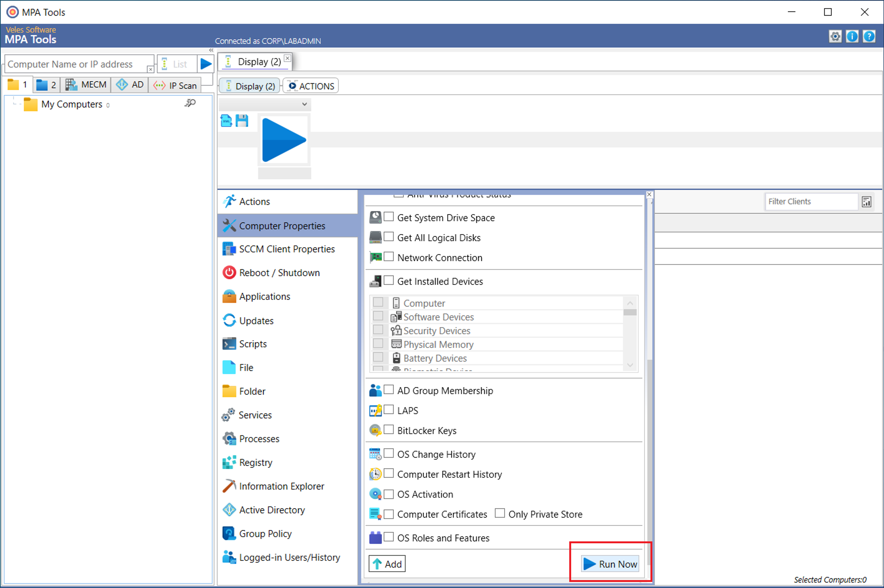Open the settings gear icon
Viewport: 884px width, 588px height.
835,36
